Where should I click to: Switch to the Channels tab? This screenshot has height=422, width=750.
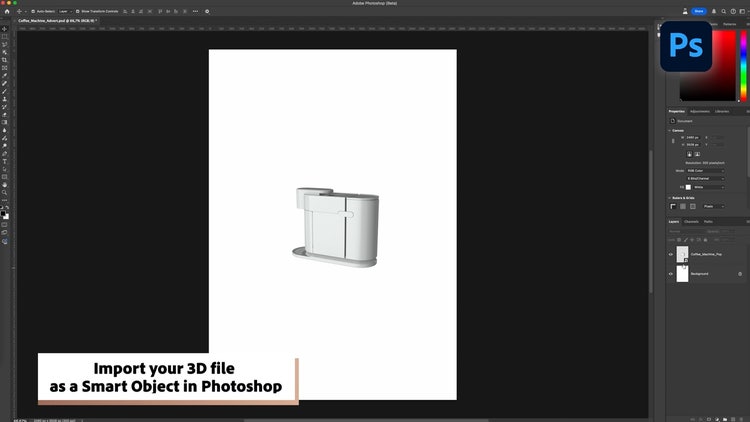tap(691, 222)
